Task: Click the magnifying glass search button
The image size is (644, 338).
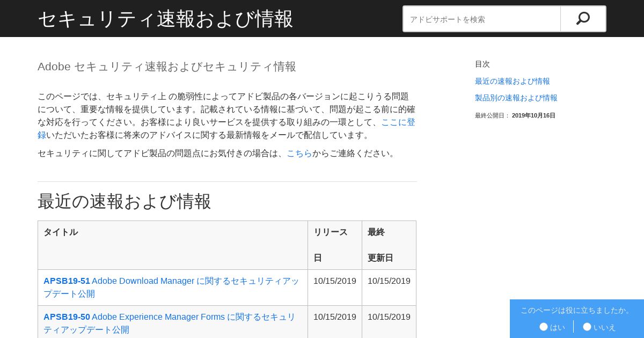Action: [583, 19]
